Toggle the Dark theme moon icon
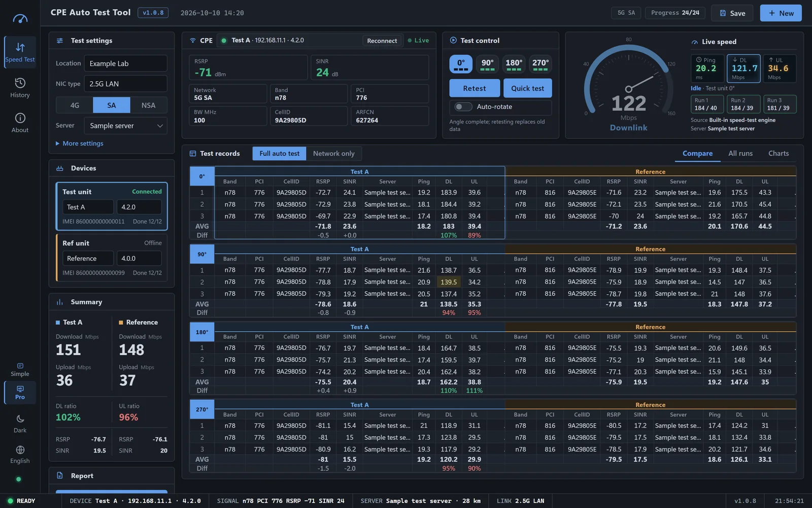The image size is (812, 508). (20, 419)
